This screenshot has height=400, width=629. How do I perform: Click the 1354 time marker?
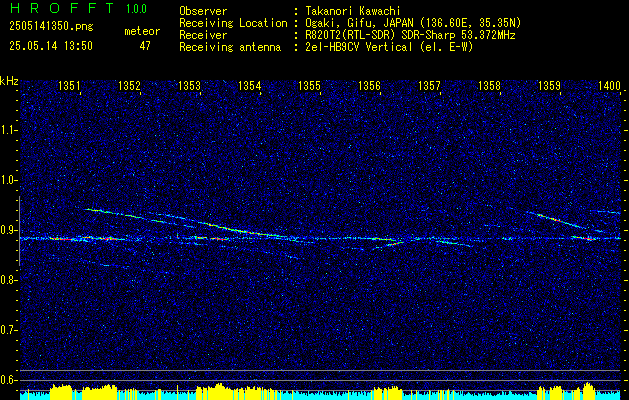click(250, 85)
